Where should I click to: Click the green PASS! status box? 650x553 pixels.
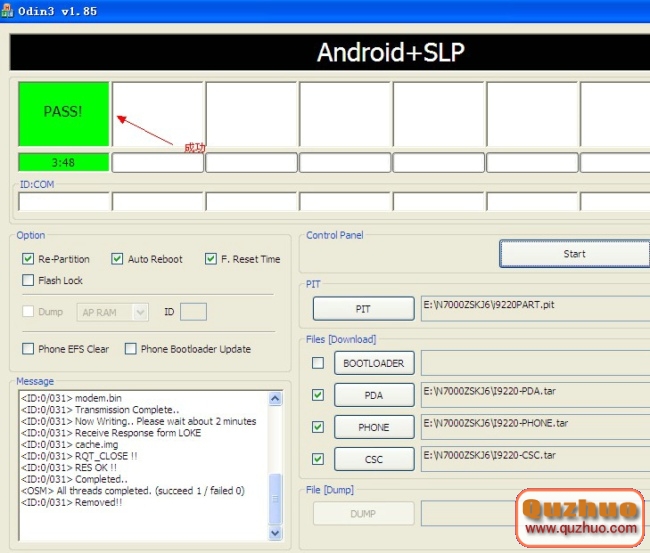63,114
